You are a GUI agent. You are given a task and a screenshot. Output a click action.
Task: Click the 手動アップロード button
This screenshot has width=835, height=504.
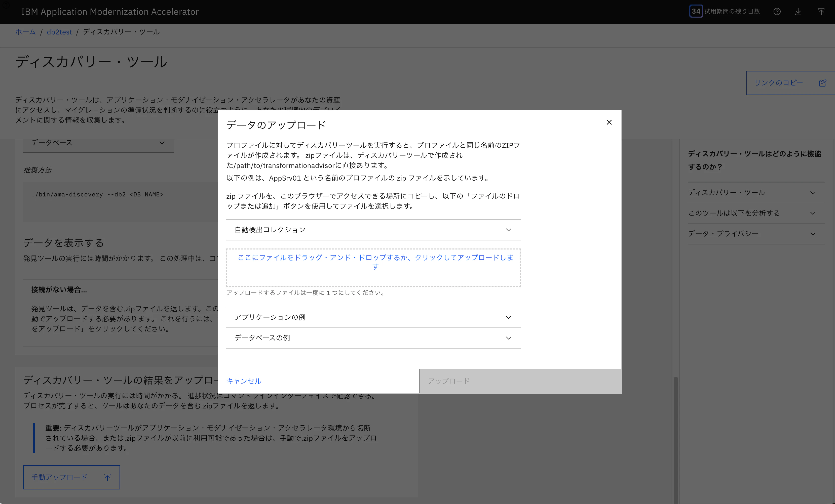pos(71,477)
